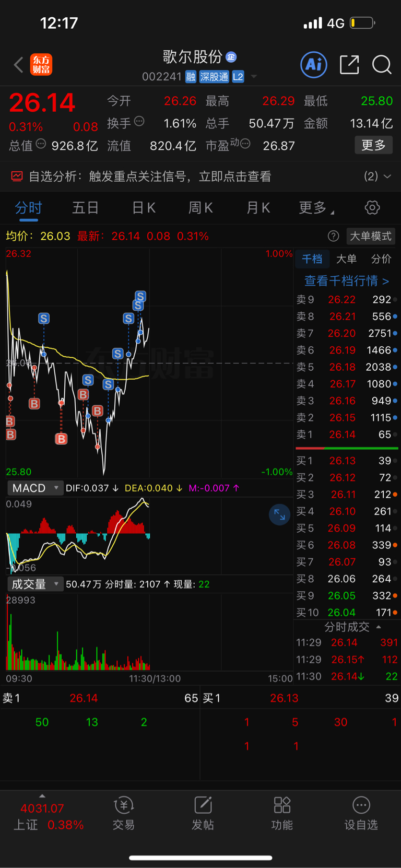Open 交易 trade icon in bottom bar
401x868 pixels.
pyautogui.click(x=124, y=806)
